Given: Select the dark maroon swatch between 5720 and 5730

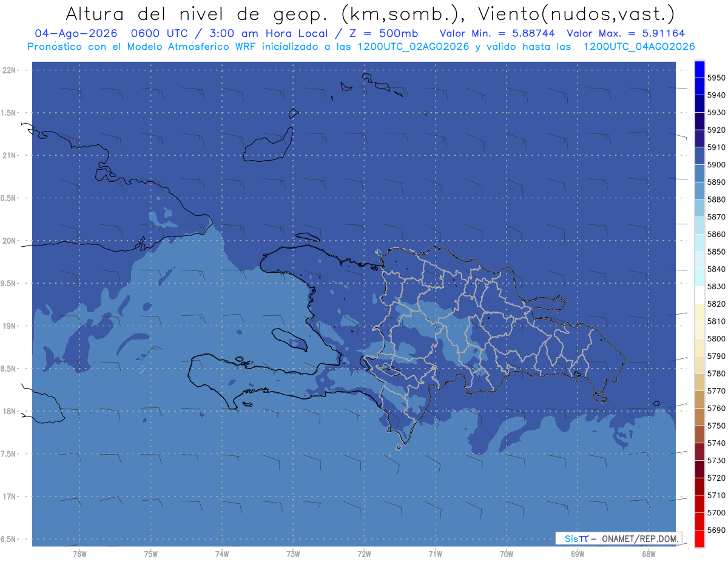Looking at the screenshot, I should coord(699,469).
